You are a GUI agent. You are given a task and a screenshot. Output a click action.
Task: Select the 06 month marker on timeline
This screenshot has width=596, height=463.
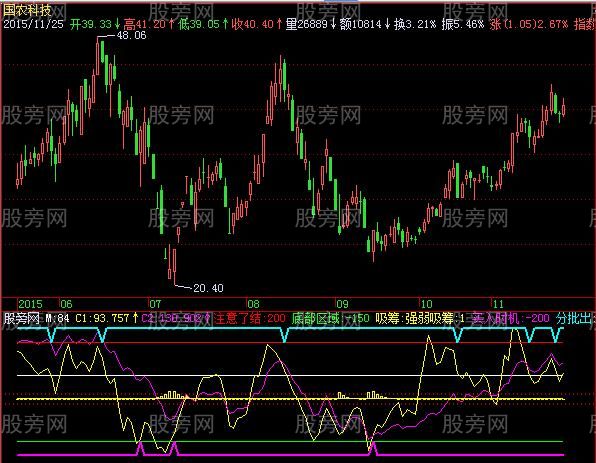pyautogui.click(x=67, y=304)
